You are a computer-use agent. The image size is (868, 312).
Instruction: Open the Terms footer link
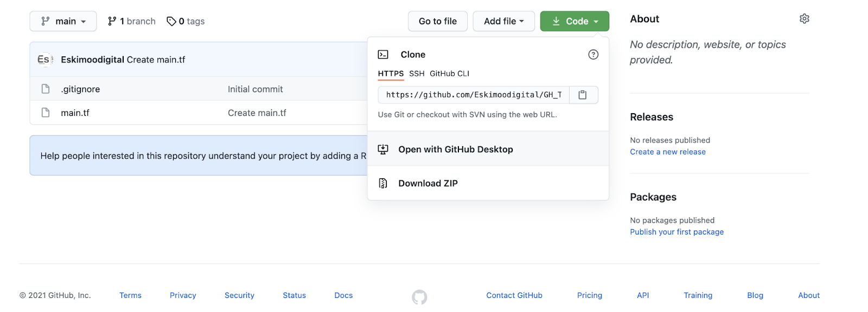130,295
